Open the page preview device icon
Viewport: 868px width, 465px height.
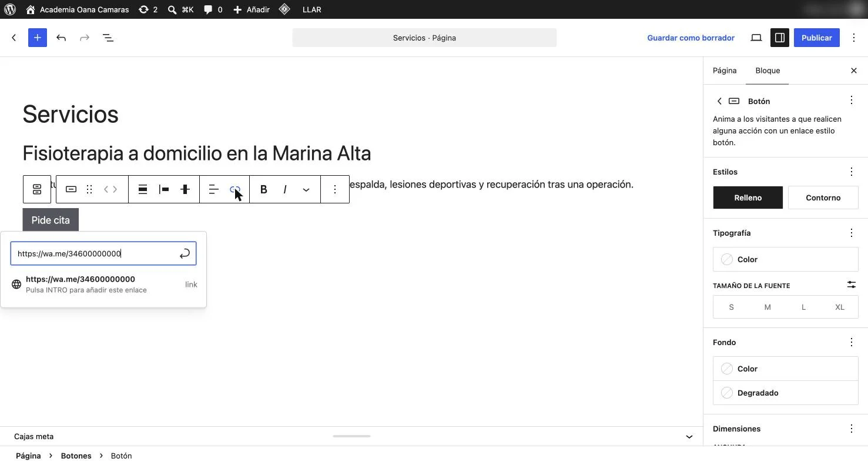click(756, 38)
